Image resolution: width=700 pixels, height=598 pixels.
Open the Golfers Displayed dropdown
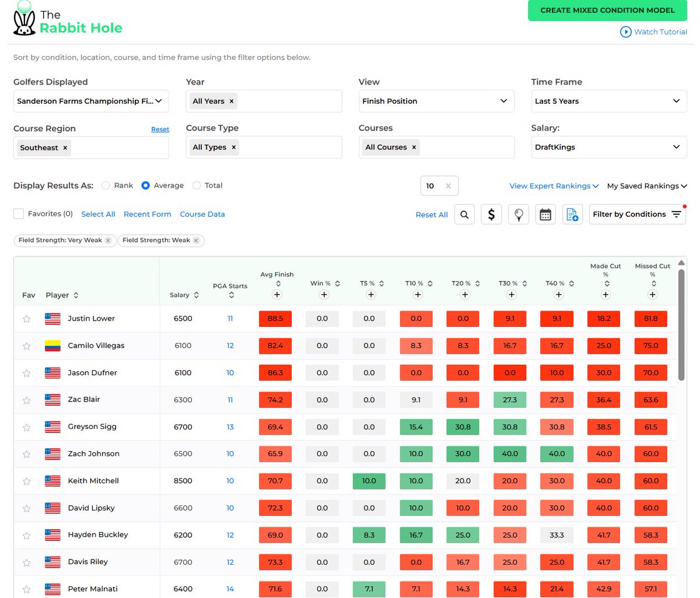(x=91, y=101)
